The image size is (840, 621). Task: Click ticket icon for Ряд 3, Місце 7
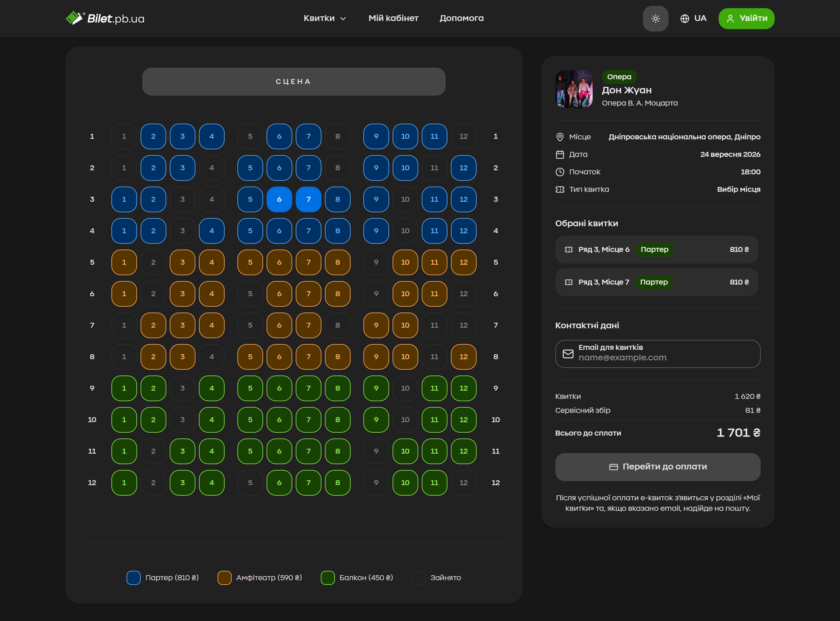[x=568, y=282]
